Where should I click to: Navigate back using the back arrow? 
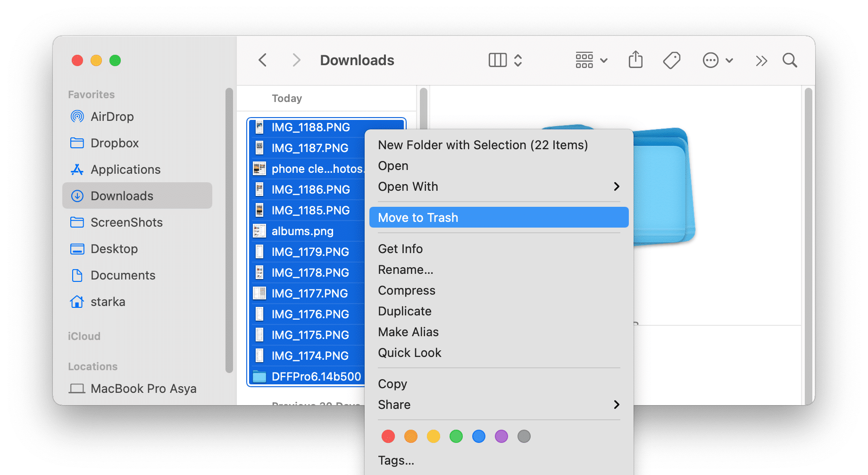(x=263, y=60)
